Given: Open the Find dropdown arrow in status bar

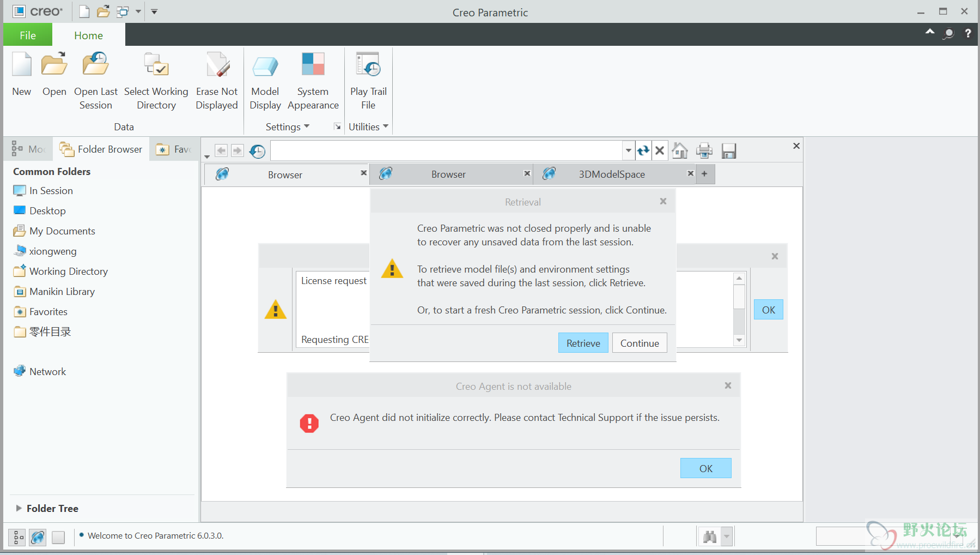Looking at the screenshot, I should click(727, 537).
